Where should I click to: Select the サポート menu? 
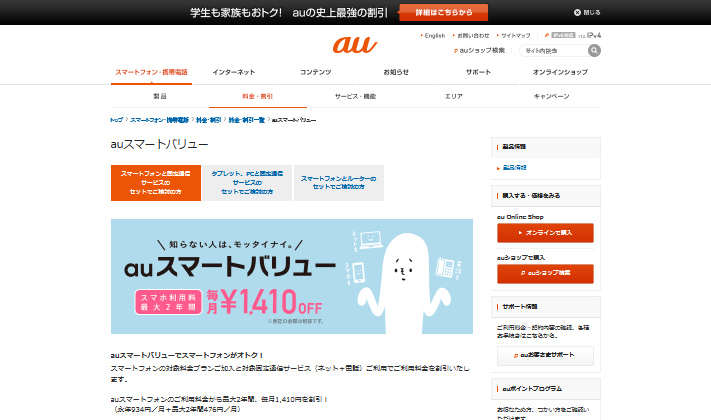pos(478,72)
